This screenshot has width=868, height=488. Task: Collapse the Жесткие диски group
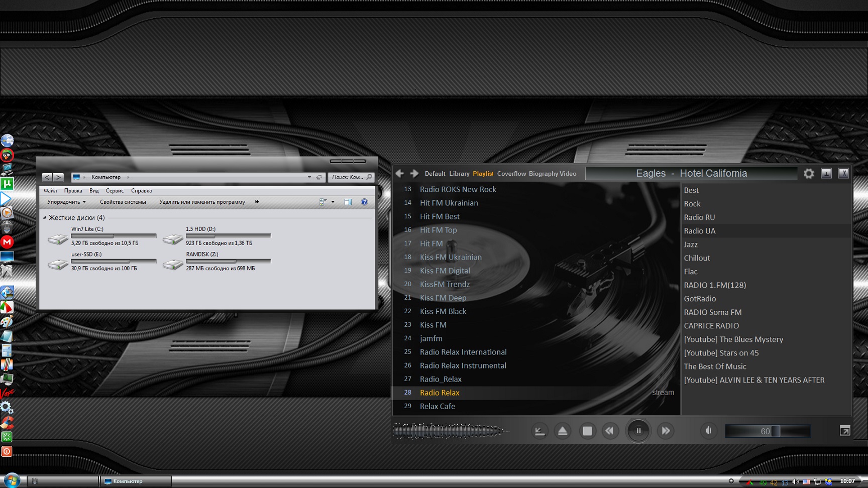click(x=45, y=218)
